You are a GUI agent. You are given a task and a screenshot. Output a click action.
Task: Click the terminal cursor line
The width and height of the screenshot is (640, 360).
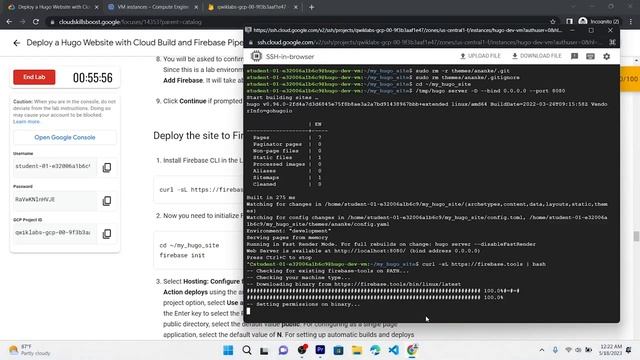point(248,311)
